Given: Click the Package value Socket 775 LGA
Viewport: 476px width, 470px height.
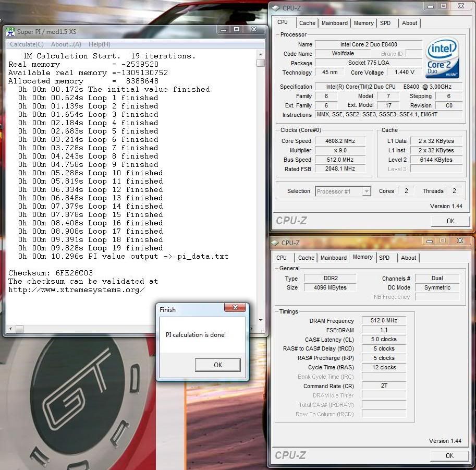Looking at the screenshot, I should pyautogui.click(x=369, y=63).
